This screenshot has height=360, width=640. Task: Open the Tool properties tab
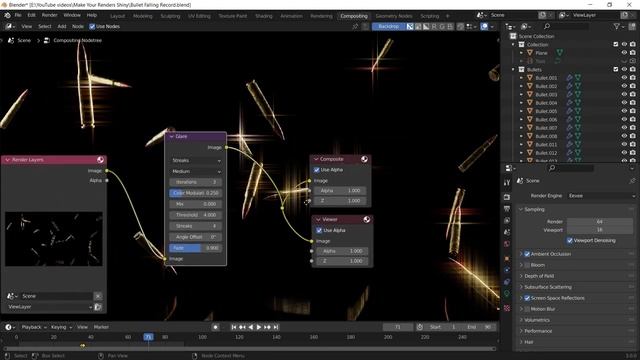click(507, 183)
